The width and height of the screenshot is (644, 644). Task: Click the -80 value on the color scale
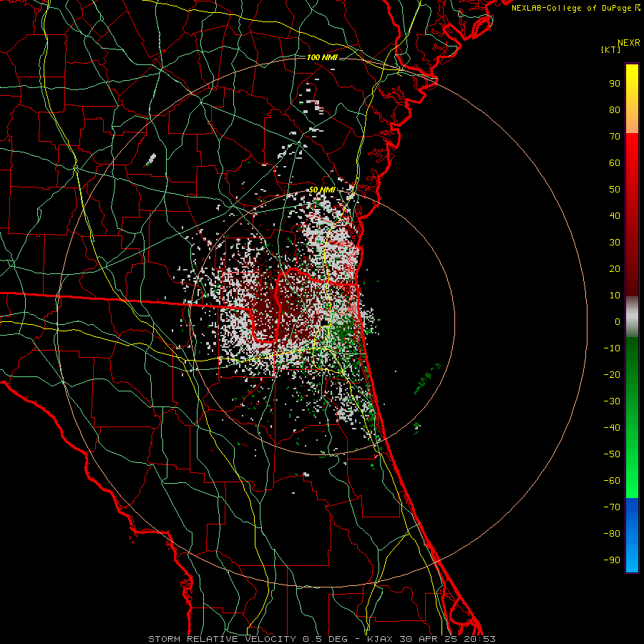[x=612, y=534]
